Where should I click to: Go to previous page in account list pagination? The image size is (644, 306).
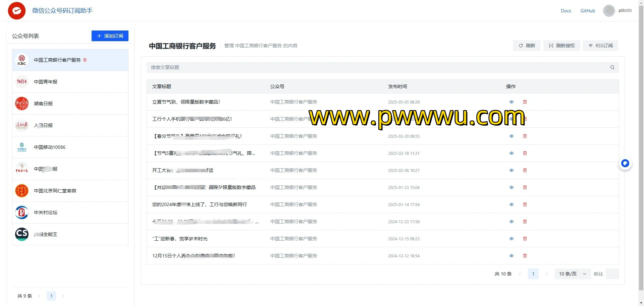click(x=39, y=296)
